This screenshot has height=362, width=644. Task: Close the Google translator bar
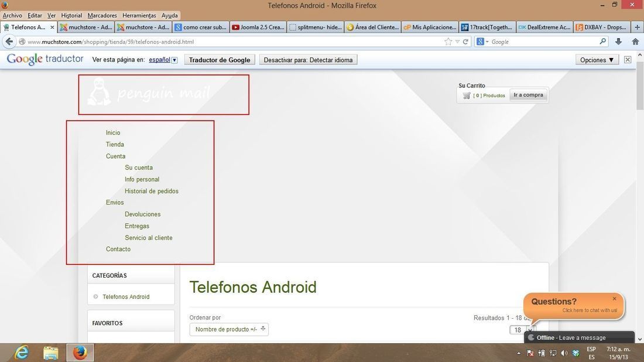(x=628, y=60)
